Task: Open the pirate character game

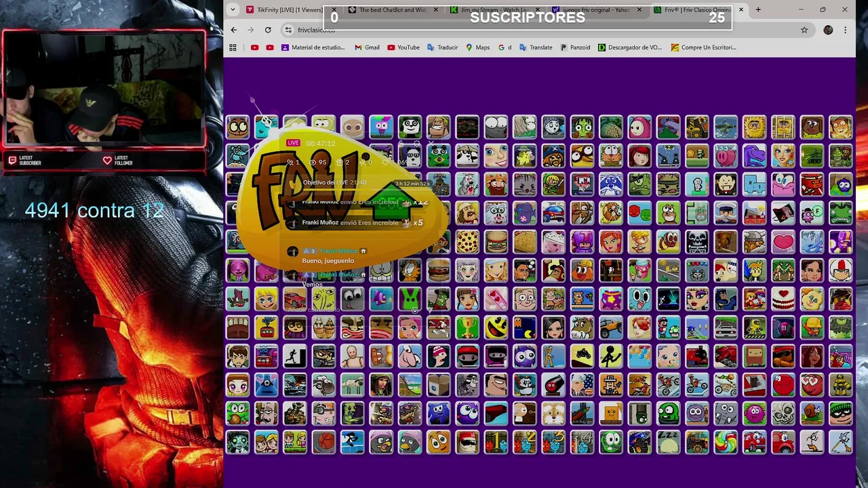Action: pos(553,155)
